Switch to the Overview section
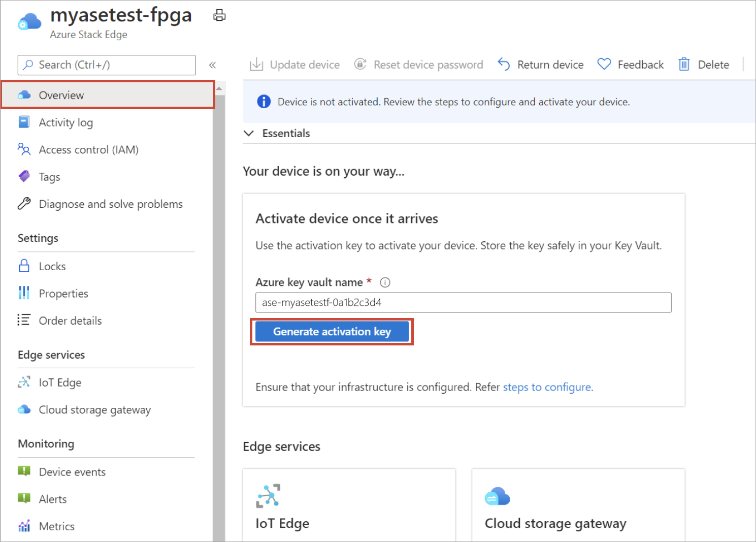 coord(61,95)
